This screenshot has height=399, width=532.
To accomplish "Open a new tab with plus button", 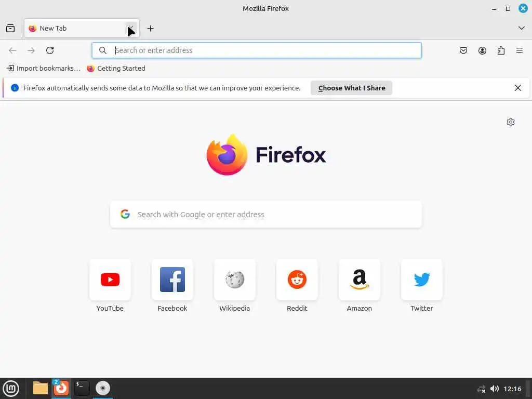I will click(x=150, y=29).
